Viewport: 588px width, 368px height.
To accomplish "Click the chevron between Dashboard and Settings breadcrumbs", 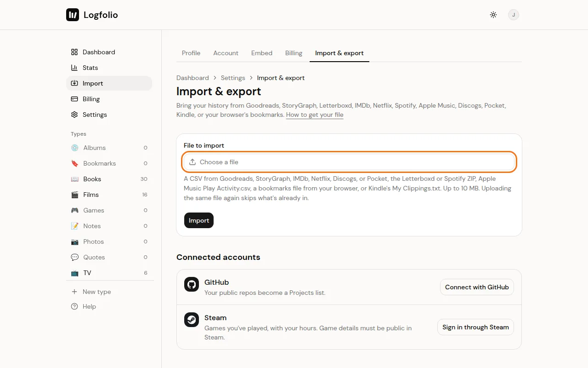I will click(x=215, y=78).
